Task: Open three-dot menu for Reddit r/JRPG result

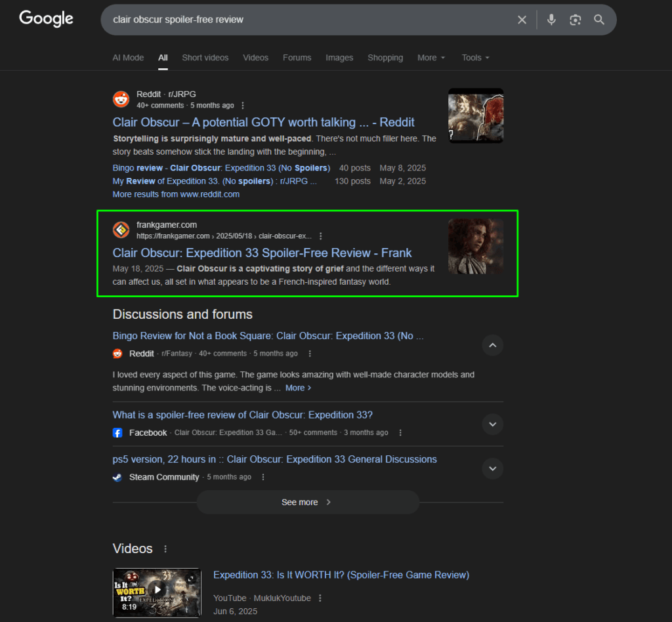Action: coord(243,106)
